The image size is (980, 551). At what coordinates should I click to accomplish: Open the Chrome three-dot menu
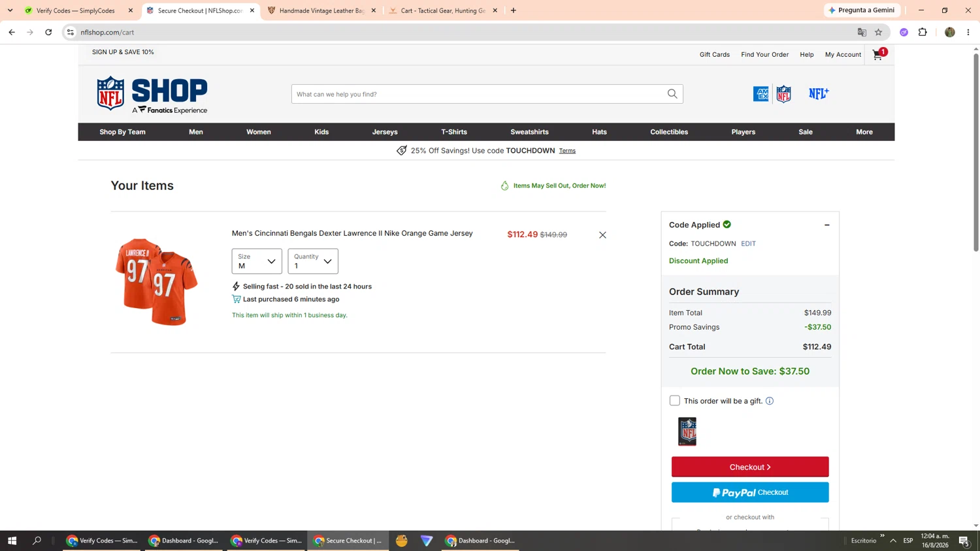[x=968, y=32]
